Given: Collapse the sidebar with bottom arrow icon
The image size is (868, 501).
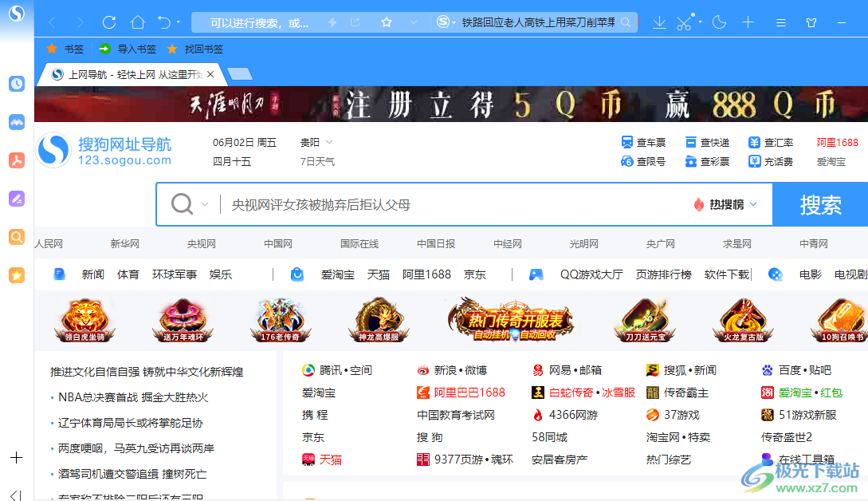Looking at the screenshot, I should (x=16, y=495).
